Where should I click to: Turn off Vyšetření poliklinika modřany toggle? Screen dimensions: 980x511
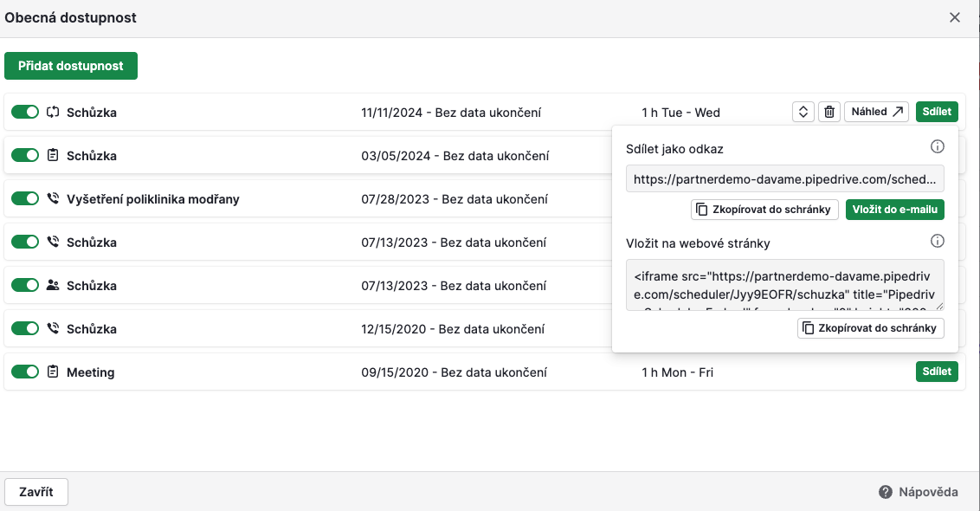pos(25,199)
